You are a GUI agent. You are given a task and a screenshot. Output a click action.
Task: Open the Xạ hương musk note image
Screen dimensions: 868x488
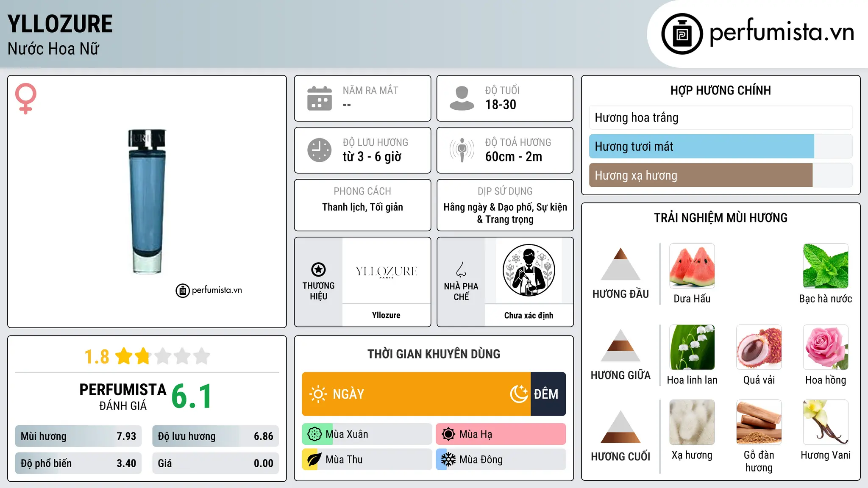click(x=692, y=422)
